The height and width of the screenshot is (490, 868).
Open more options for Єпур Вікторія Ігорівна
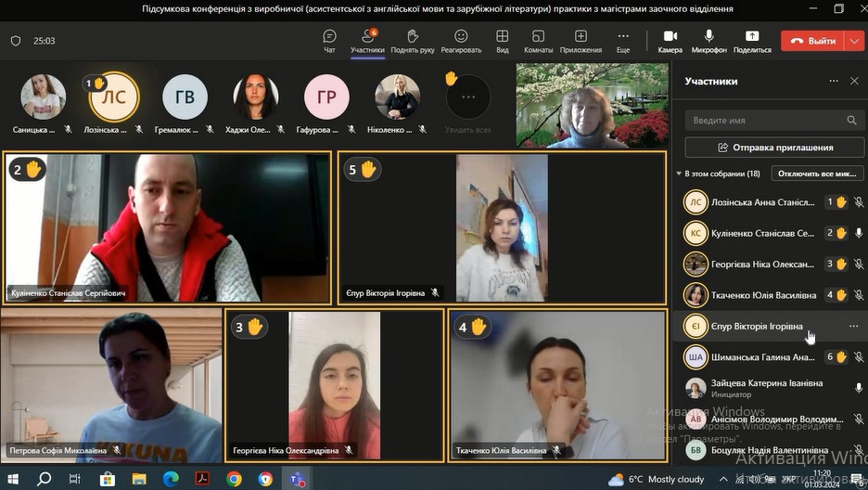[853, 326]
